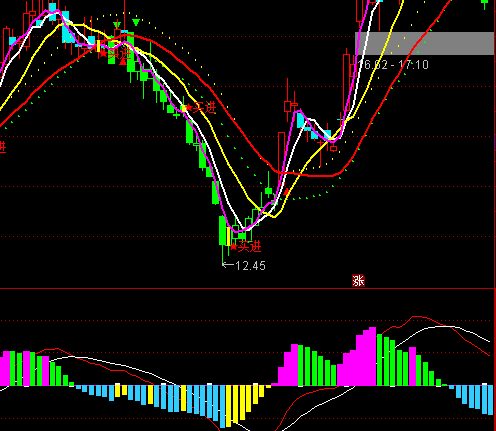Click red up-triangle under topmost 买进 label
This screenshot has width=496, height=431.
coord(123,62)
